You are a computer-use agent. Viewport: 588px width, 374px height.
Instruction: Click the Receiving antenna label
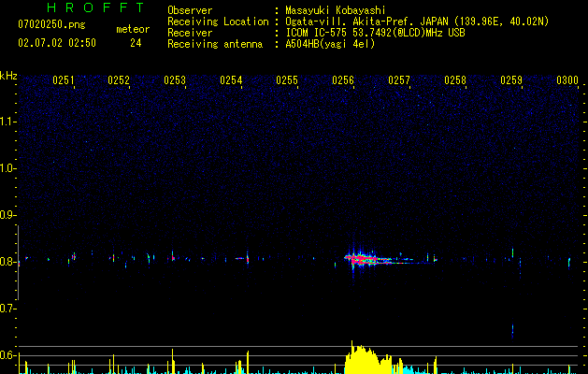pos(215,44)
